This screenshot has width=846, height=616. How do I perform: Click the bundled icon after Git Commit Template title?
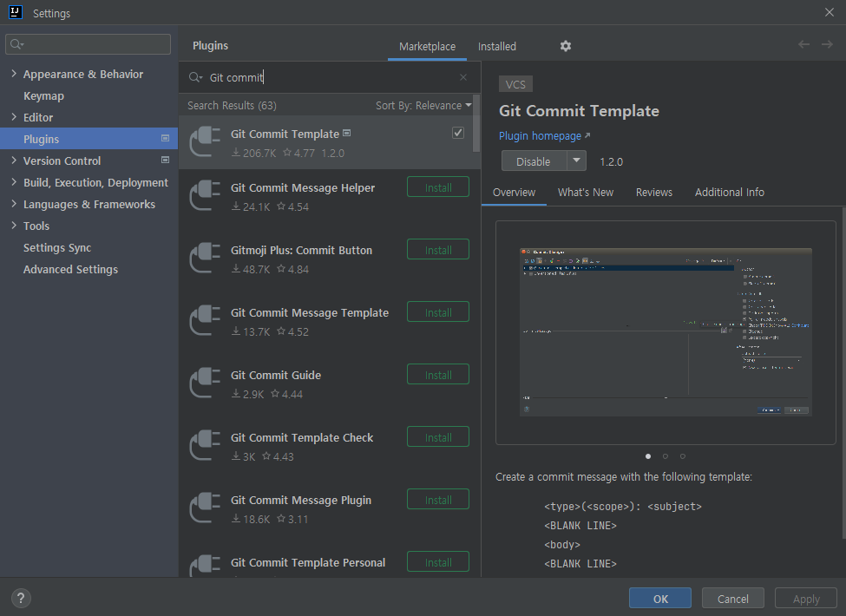pyautogui.click(x=347, y=134)
